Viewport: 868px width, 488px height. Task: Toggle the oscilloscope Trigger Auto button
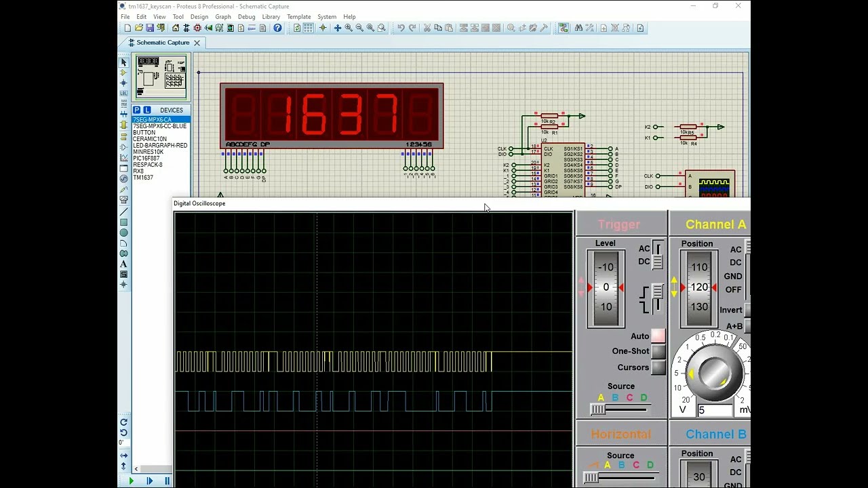pos(658,336)
